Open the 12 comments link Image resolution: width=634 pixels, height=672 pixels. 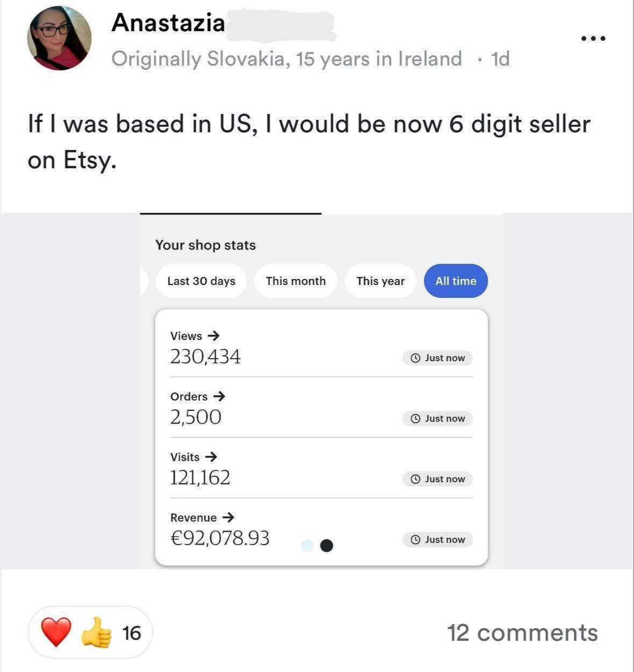[522, 633]
